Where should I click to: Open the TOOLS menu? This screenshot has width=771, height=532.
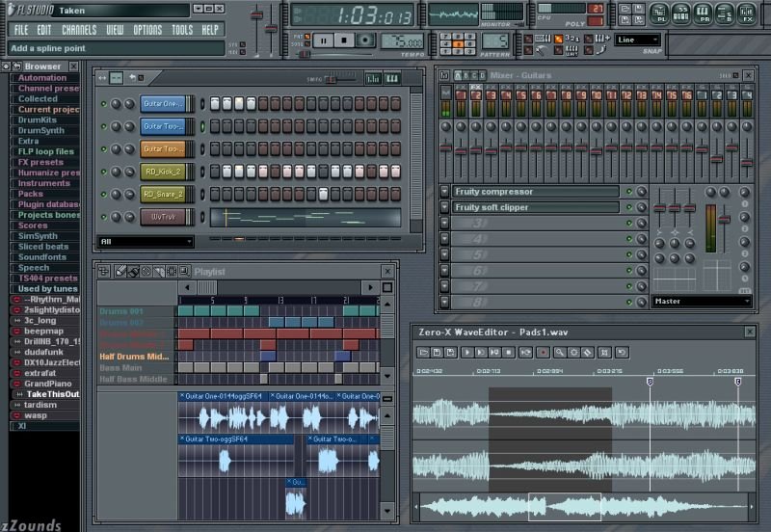coord(182,30)
